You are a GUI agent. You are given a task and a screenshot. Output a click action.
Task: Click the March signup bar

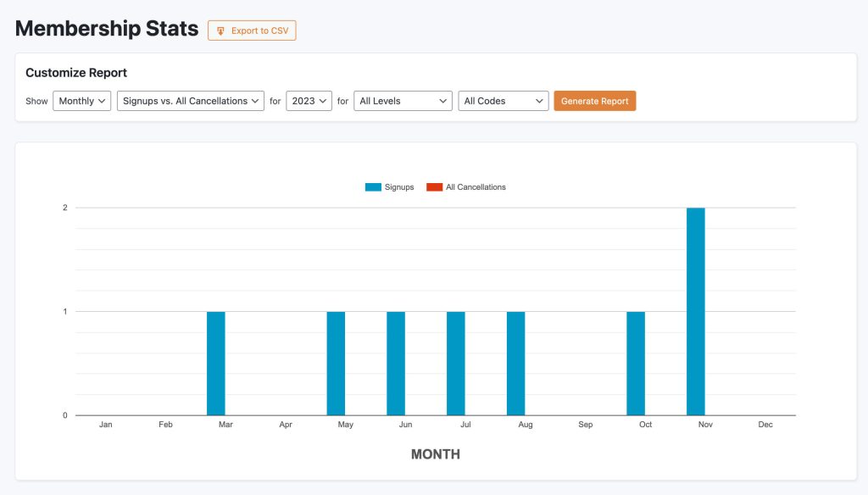pos(215,364)
